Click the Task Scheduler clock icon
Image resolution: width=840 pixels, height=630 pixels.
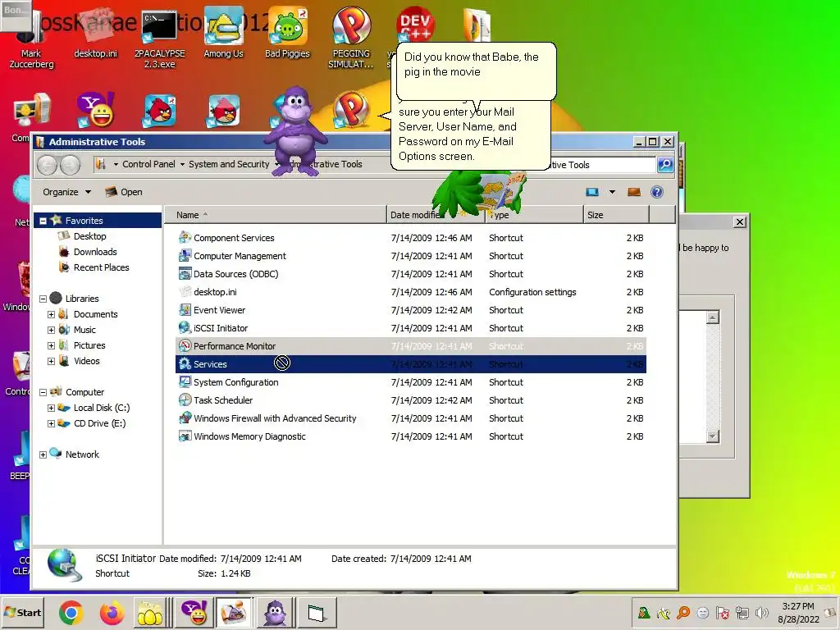point(185,400)
